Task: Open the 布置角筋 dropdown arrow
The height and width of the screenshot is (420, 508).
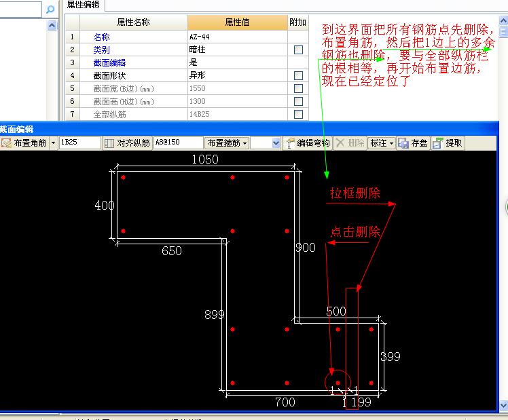Action: (54, 143)
